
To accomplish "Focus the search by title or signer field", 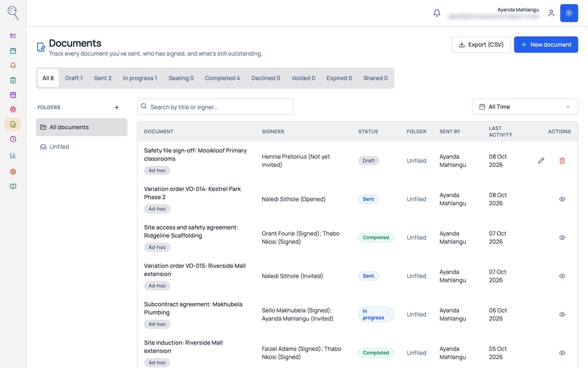I will coord(216,107).
